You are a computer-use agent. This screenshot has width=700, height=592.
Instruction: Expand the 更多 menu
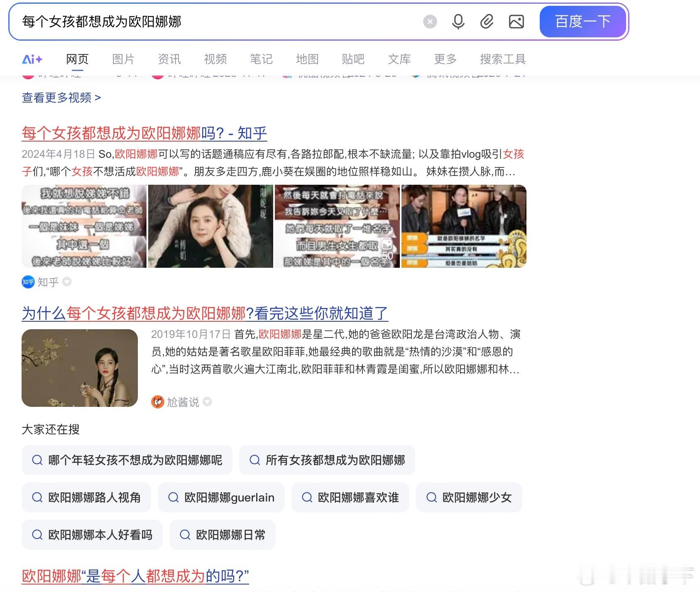pyautogui.click(x=445, y=59)
